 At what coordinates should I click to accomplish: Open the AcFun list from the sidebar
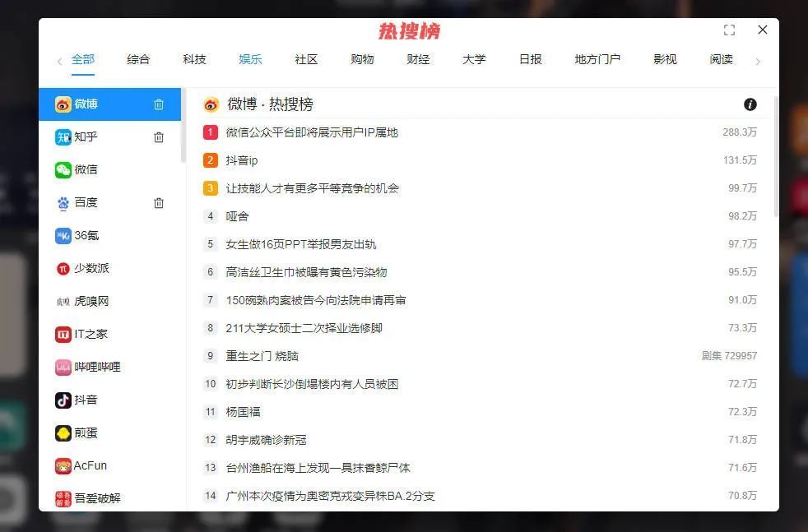63,465
